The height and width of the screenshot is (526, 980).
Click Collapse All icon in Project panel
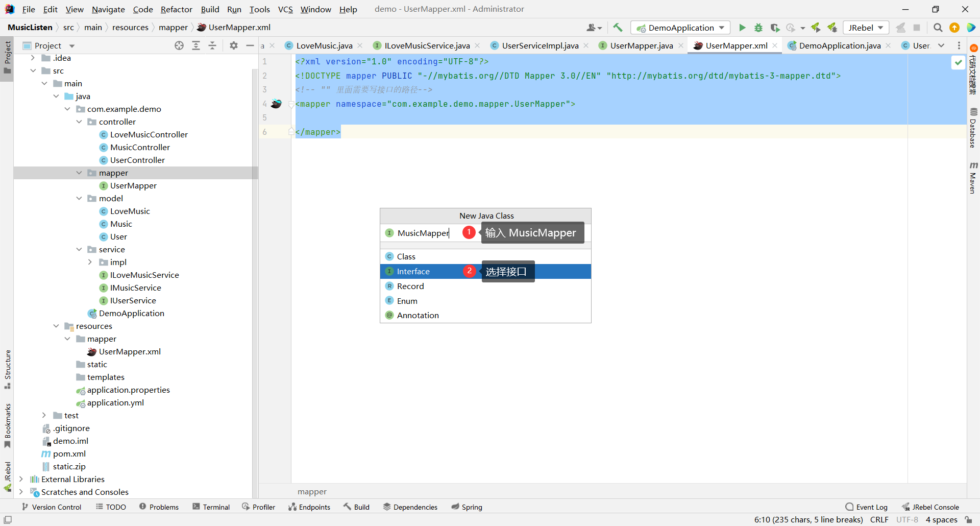pos(212,45)
